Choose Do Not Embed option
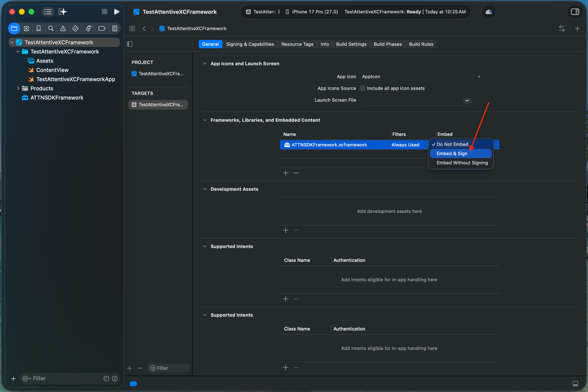 461,144
